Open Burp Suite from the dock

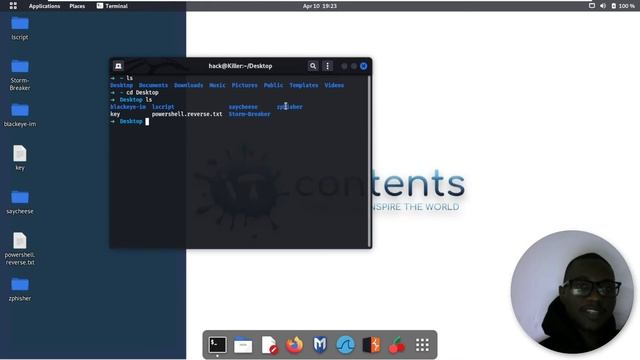click(x=371, y=345)
